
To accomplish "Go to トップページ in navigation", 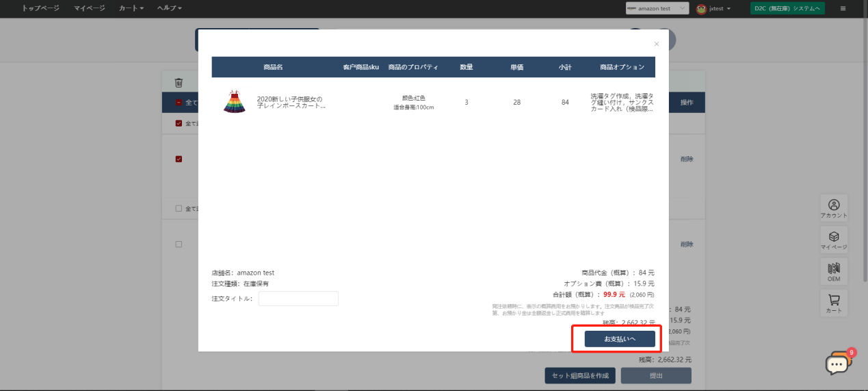I will tap(40, 8).
